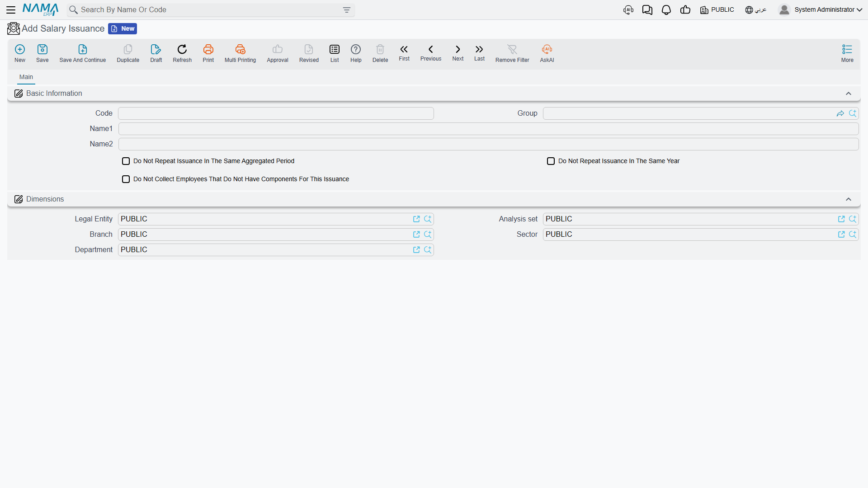
Task: Switch language to Arabic
Action: tap(756, 10)
